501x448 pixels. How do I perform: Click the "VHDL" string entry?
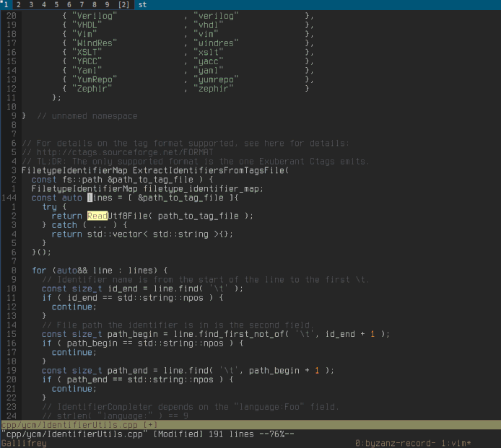click(x=87, y=25)
